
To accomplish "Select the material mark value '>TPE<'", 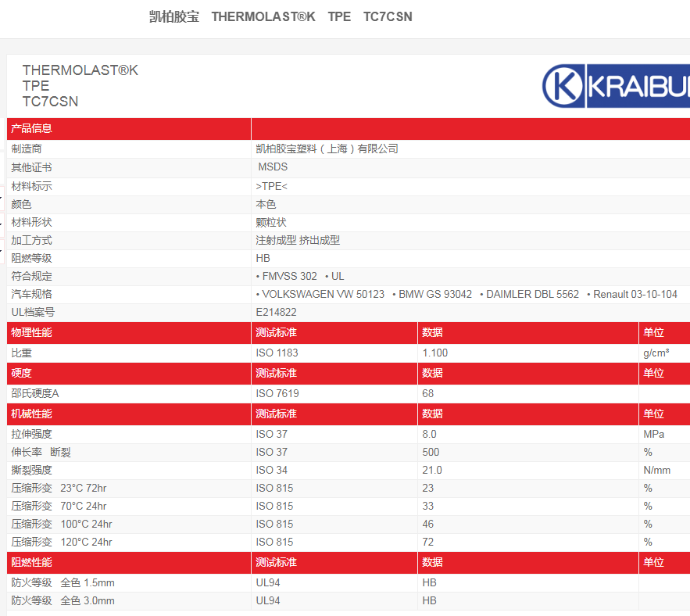I will pyautogui.click(x=271, y=186).
